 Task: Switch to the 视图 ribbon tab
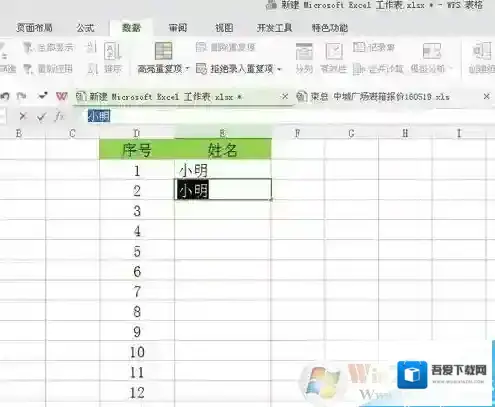(x=224, y=28)
